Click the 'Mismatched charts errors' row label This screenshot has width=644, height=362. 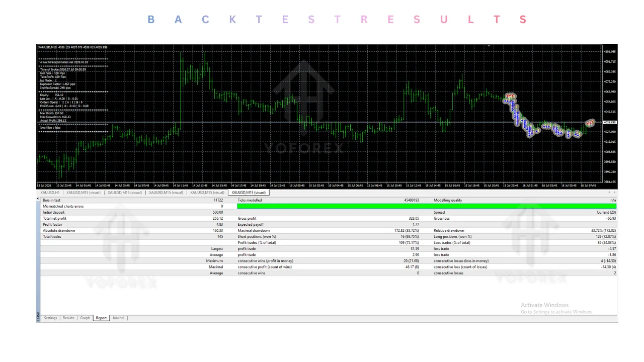tap(63, 206)
